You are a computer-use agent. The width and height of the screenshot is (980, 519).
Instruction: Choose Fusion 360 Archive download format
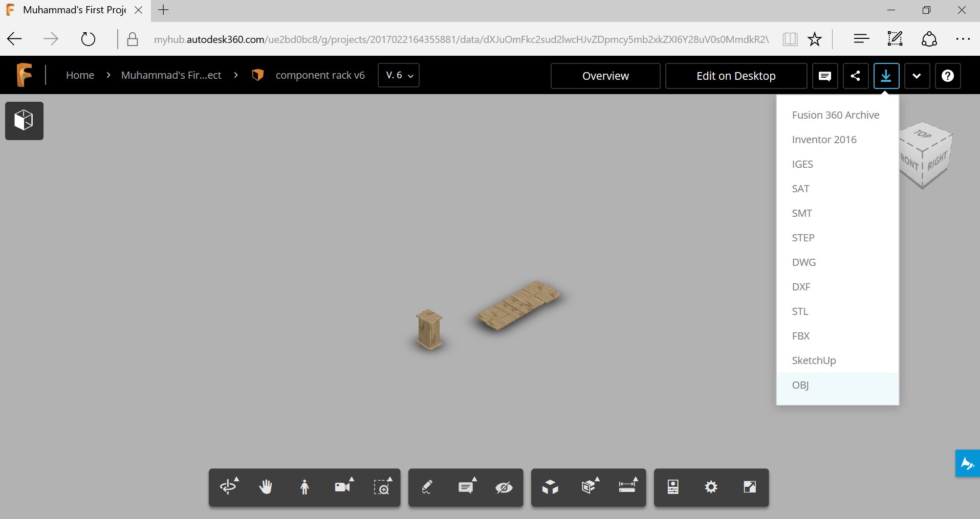(837, 115)
